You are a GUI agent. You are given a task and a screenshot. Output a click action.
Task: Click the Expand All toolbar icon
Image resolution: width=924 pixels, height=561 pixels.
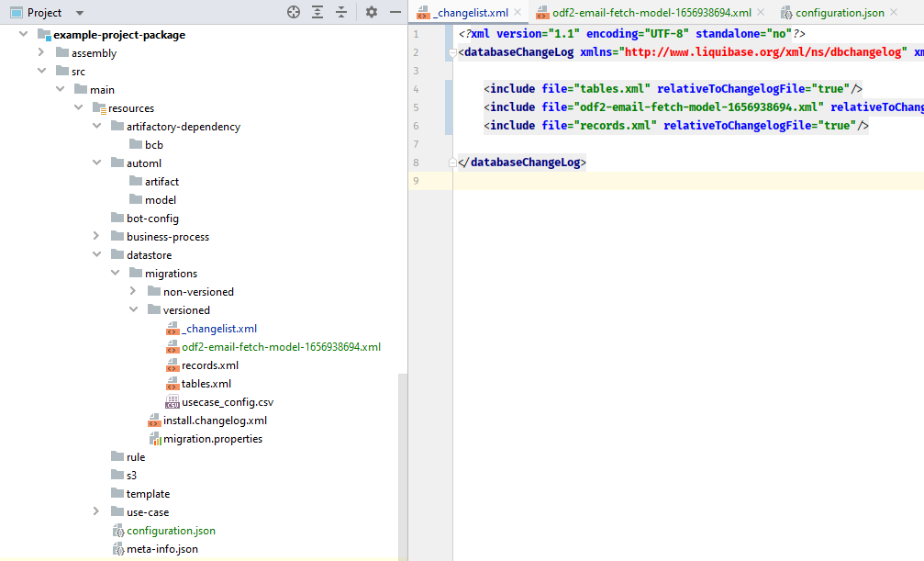317,12
